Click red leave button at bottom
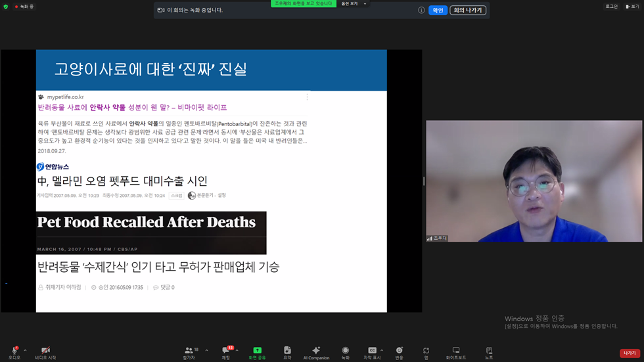 630,353
